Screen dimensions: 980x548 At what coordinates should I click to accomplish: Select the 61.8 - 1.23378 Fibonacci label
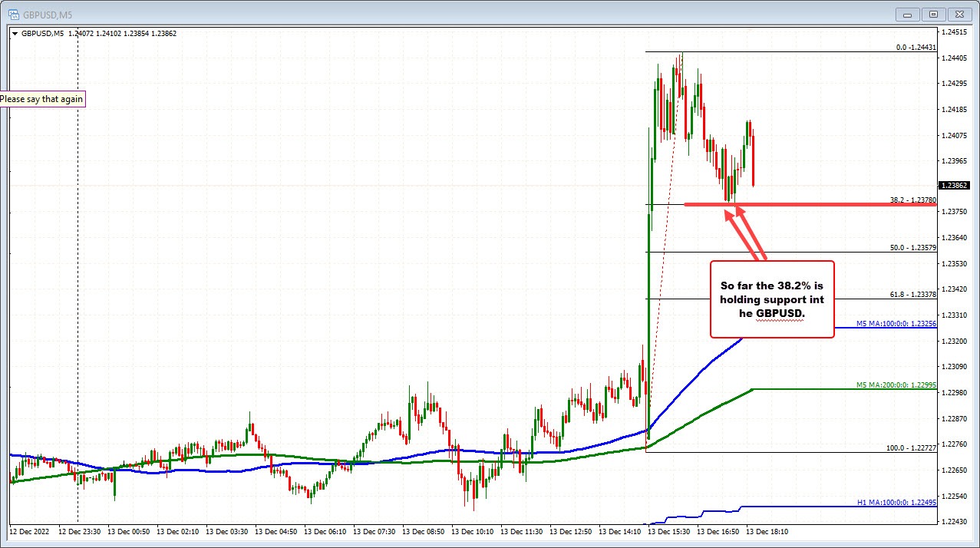tap(912, 294)
